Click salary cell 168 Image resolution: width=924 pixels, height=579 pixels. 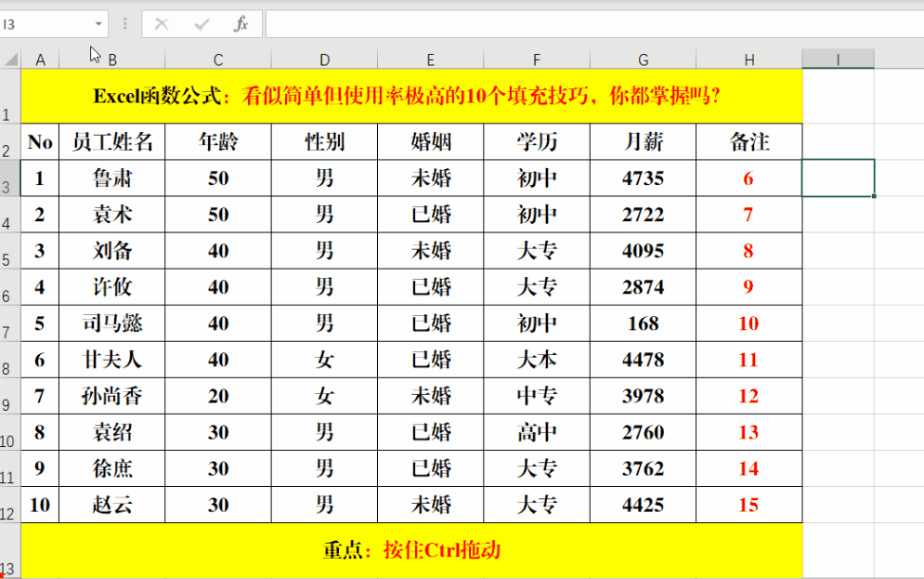pyautogui.click(x=643, y=323)
